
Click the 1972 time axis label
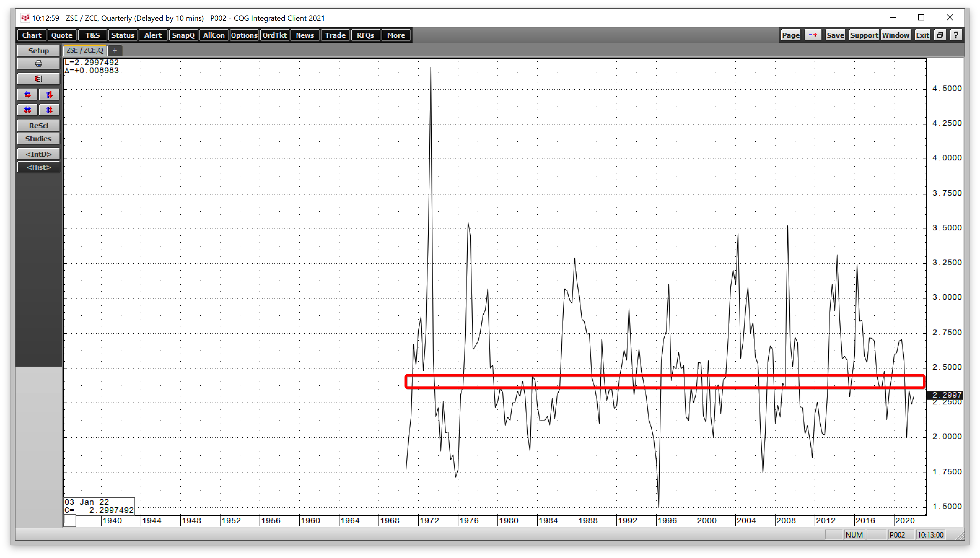[429, 521]
